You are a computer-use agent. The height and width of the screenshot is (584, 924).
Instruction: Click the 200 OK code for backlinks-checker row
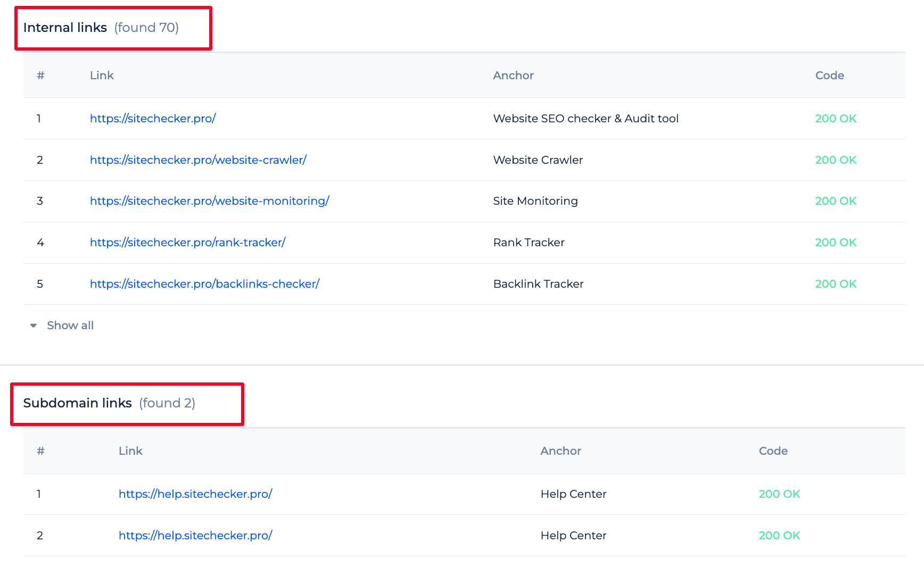(836, 284)
